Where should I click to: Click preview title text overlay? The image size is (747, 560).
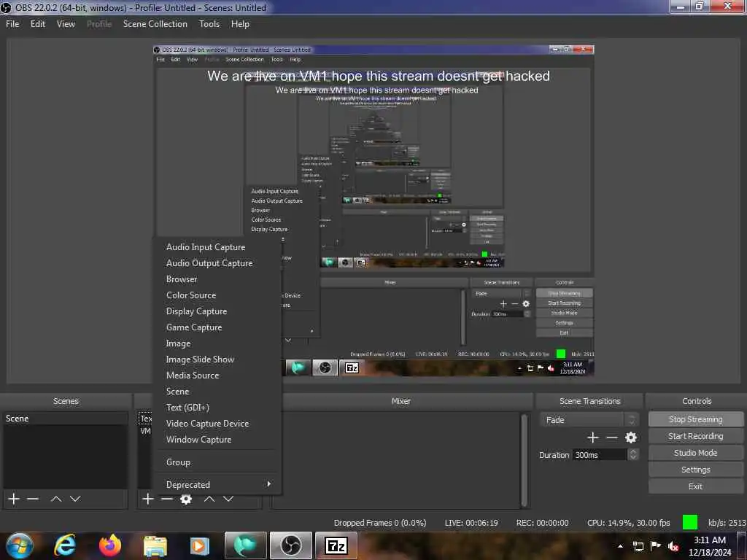[379, 76]
